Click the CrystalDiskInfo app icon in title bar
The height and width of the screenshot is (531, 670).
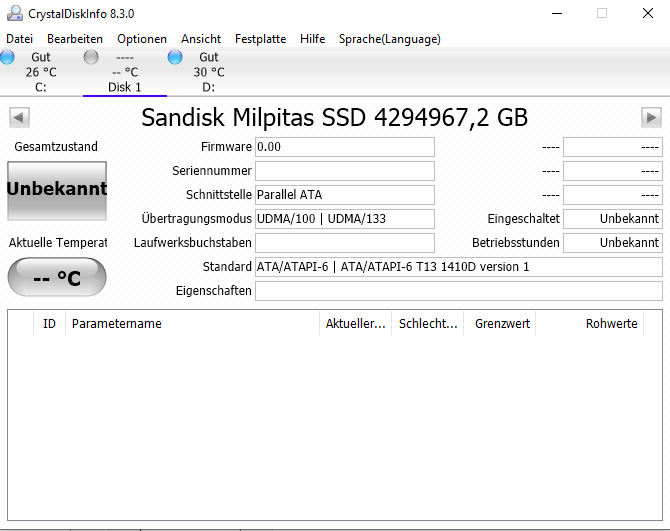[15, 13]
